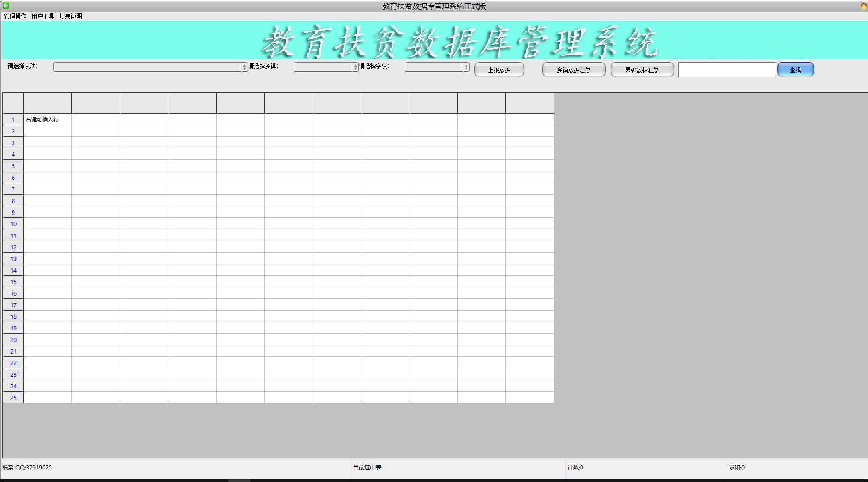Select row header 20
The height and width of the screenshot is (482, 868).
[x=13, y=340]
